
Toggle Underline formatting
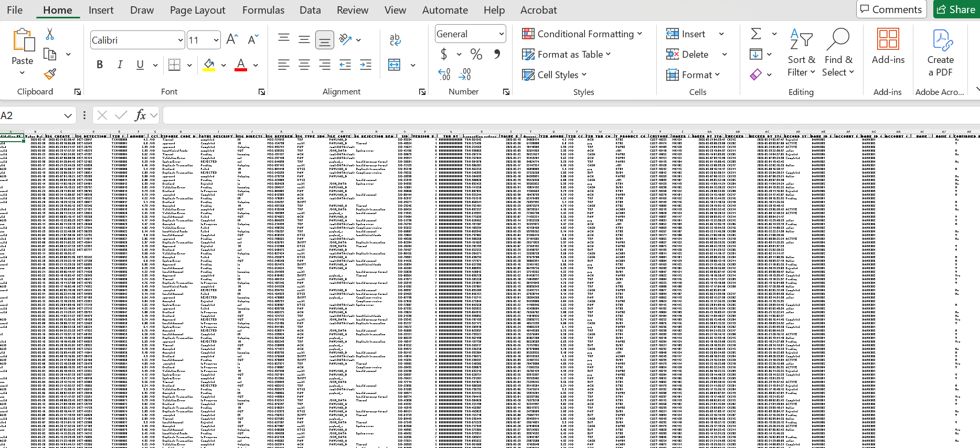140,65
